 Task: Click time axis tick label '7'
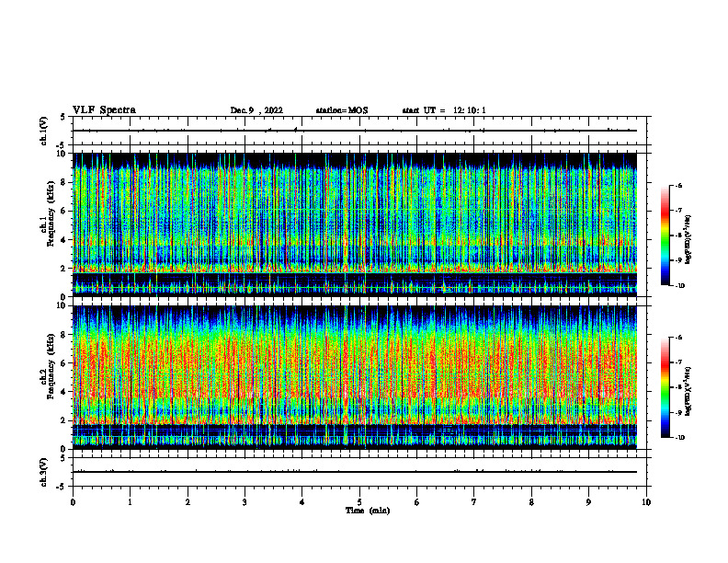[x=474, y=502]
